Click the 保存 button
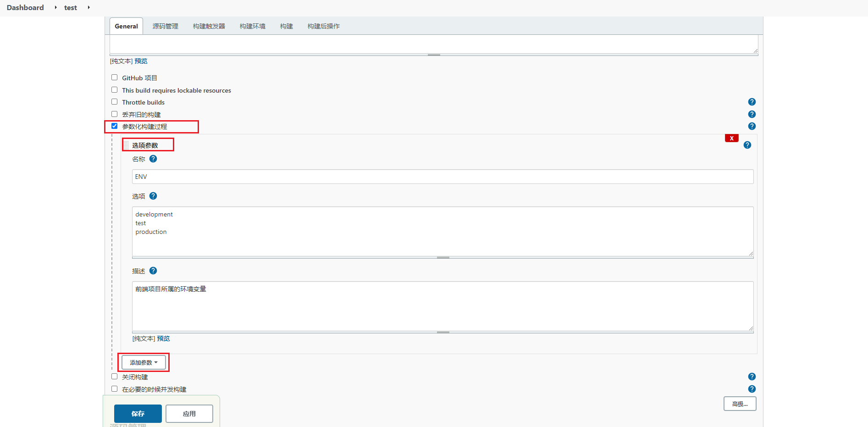 point(138,414)
